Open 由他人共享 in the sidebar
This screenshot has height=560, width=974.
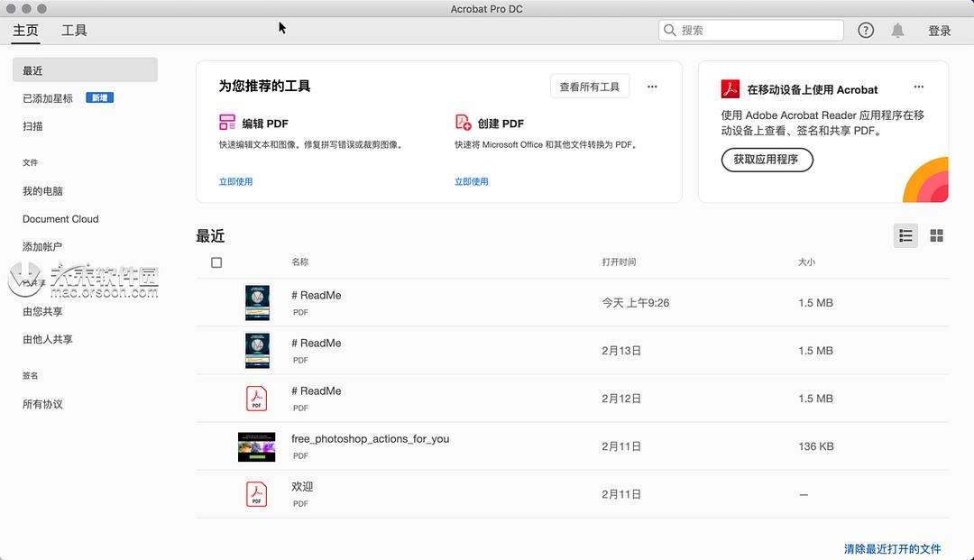click(47, 339)
